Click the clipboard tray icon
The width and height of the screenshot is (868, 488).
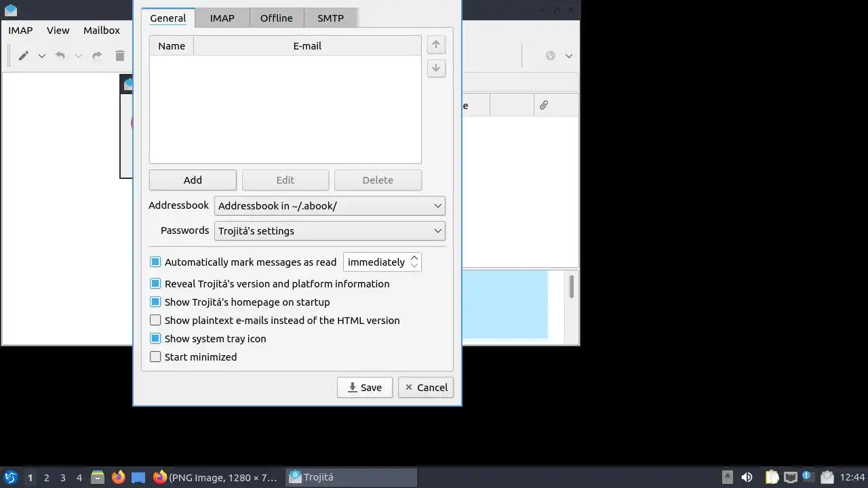[x=772, y=477]
